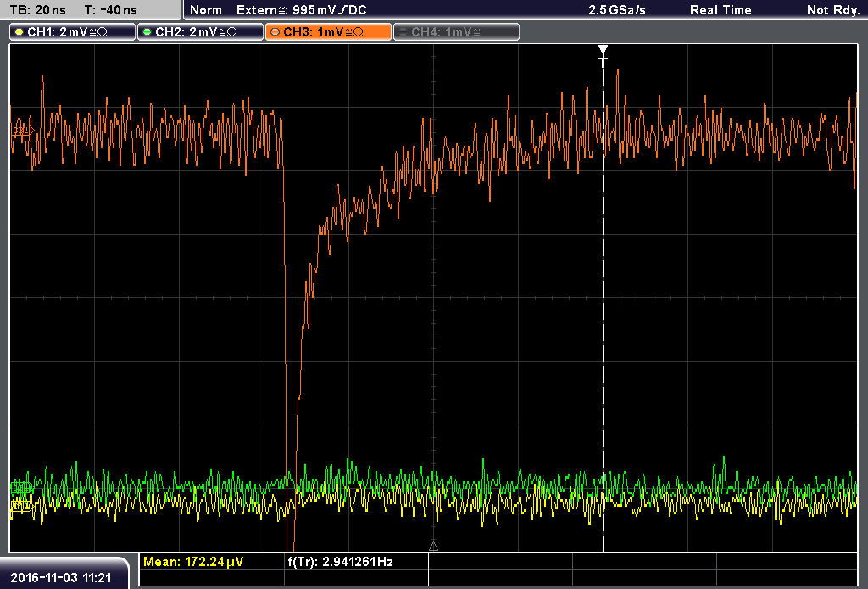
Task: Select the CH1 2mV channel tab
Action: click(73, 32)
